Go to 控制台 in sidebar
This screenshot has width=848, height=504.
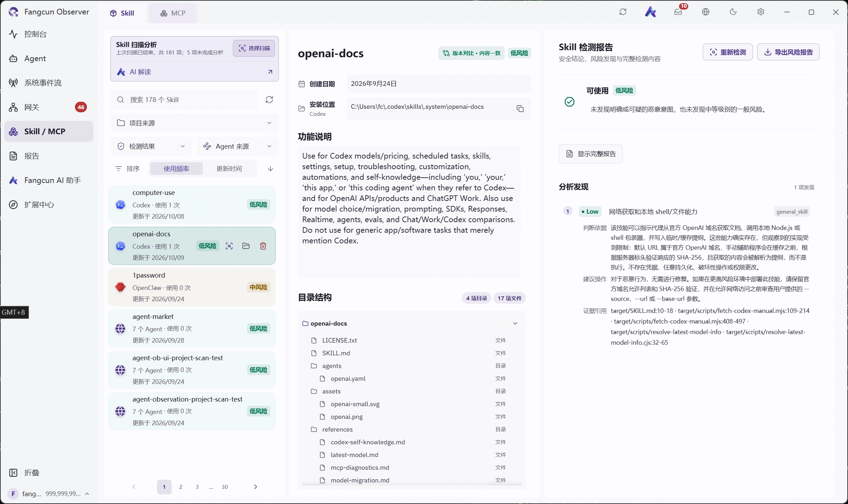click(x=49, y=34)
